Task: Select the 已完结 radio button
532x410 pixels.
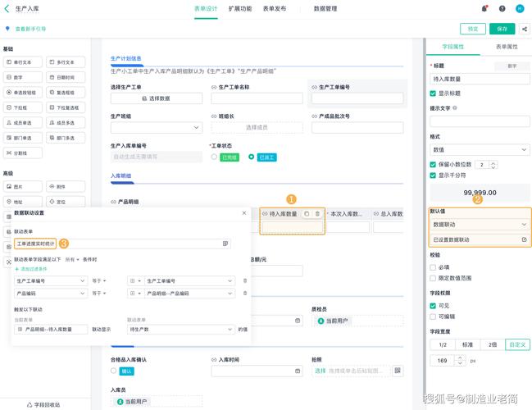Action: coord(215,156)
